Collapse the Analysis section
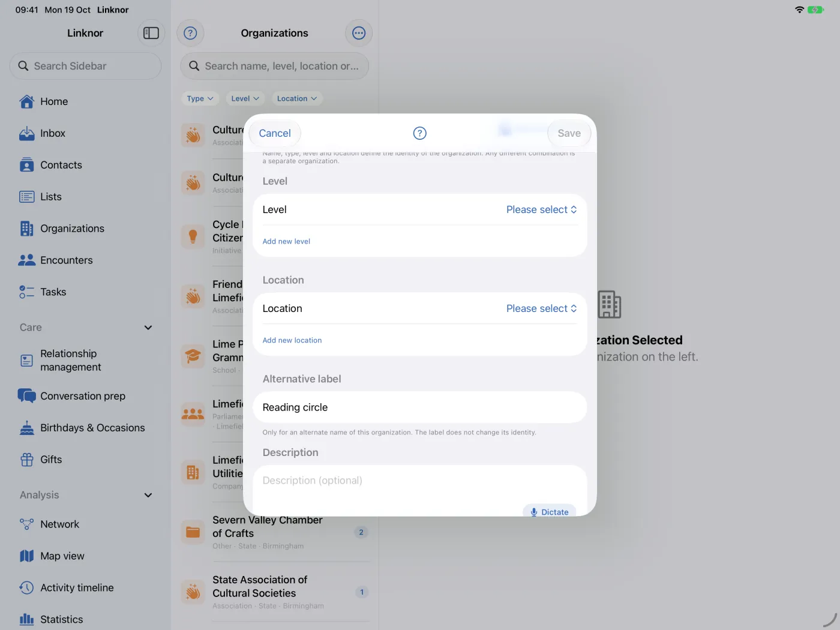The width and height of the screenshot is (840, 630). click(x=148, y=495)
